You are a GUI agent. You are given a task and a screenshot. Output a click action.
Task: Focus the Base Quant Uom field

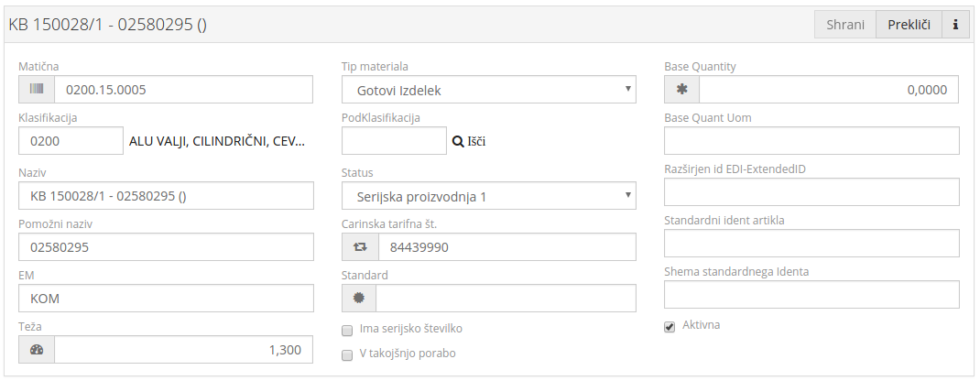tap(811, 141)
